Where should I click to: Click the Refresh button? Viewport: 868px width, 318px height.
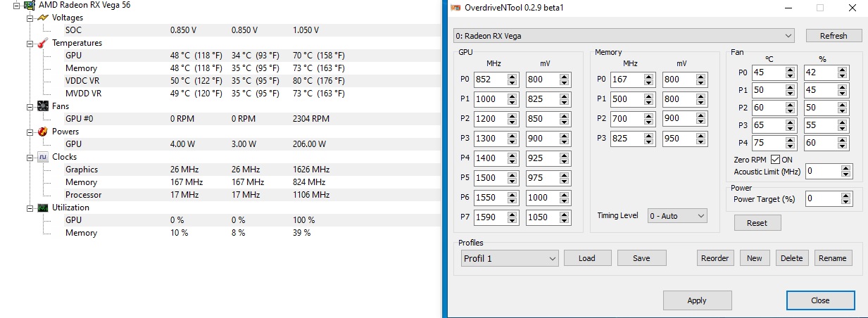tap(834, 36)
